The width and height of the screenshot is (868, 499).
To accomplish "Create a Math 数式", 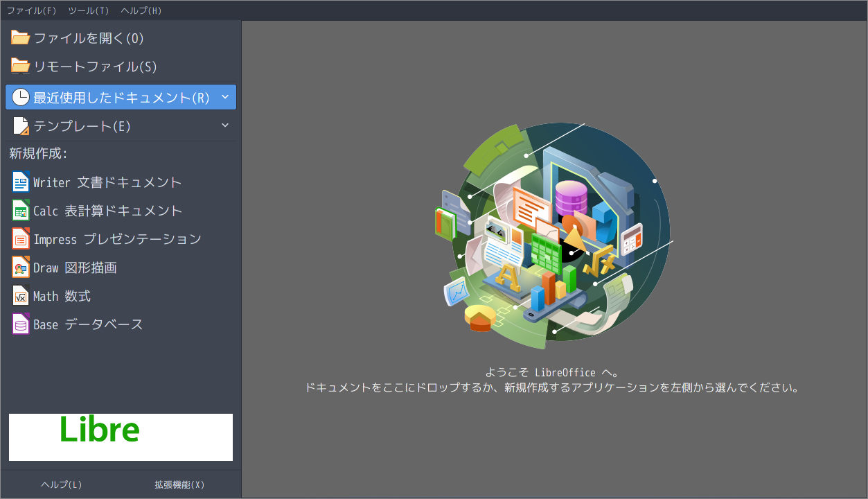I will [x=62, y=296].
